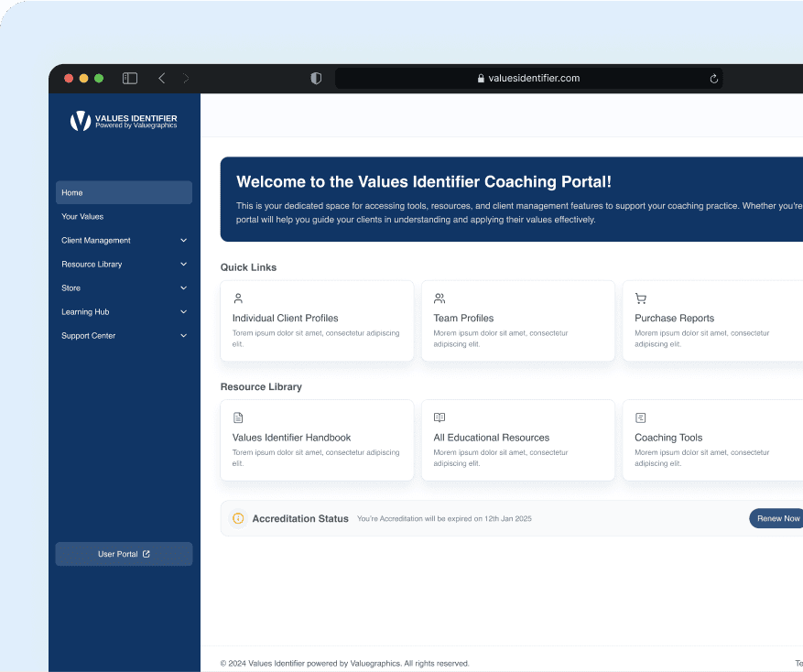Click the Coaching Tools list icon
The height and width of the screenshot is (672, 803).
tap(641, 417)
